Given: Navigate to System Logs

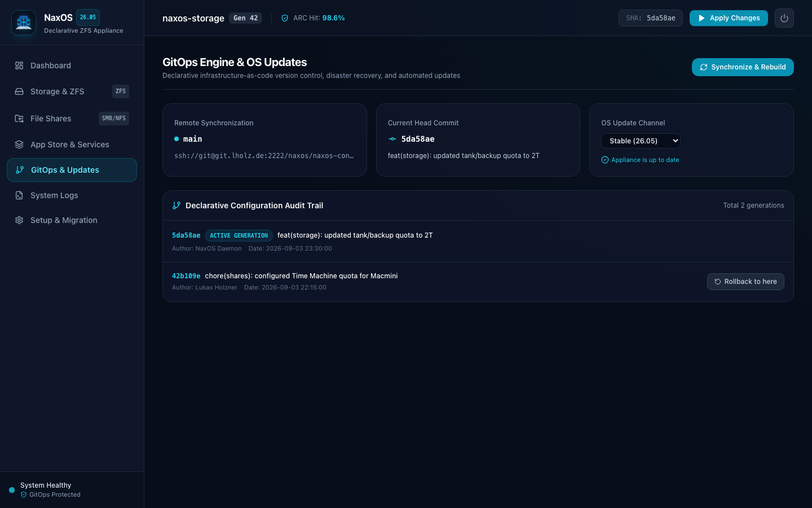Looking at the screenshot, I should (72, 195).
